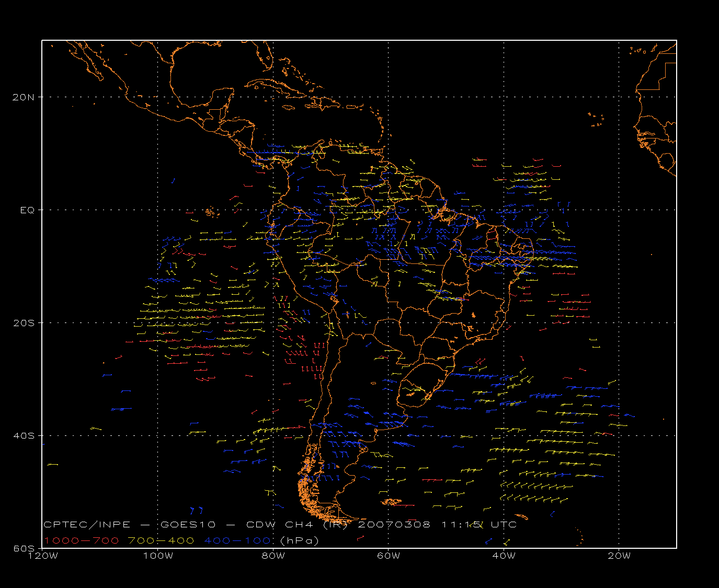Click the blue 400-100 legend entry
719x588 pixels.
[x=237, y=540]
